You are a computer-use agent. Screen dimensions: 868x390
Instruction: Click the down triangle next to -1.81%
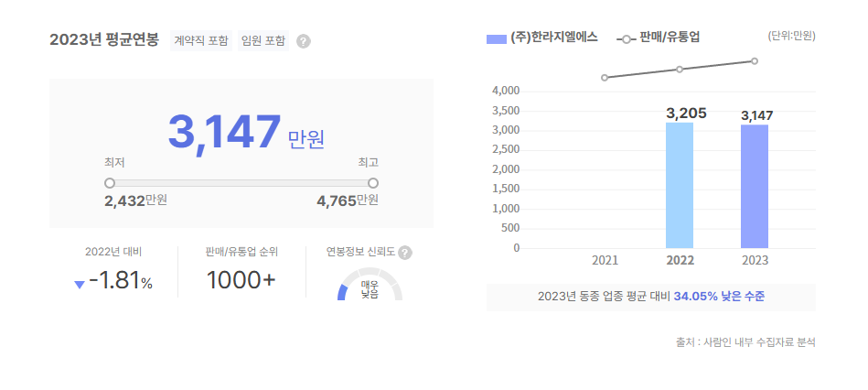pos(80,285)
